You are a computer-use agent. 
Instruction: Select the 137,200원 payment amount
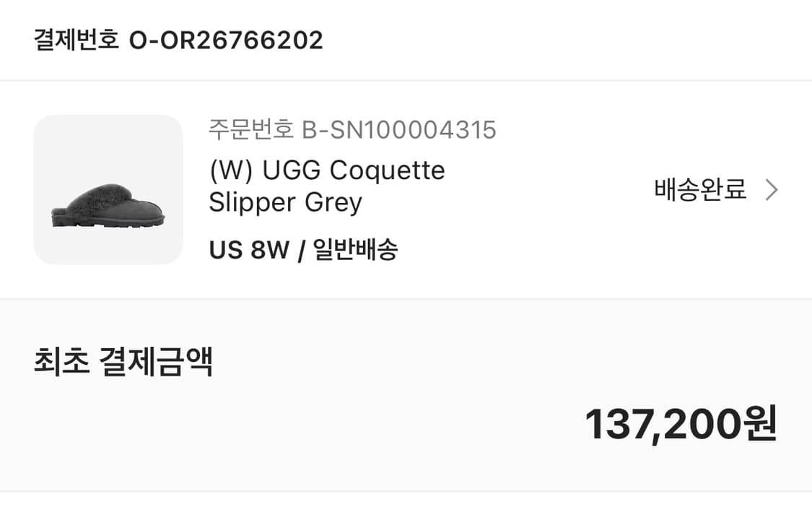click(x=680, y=424)
